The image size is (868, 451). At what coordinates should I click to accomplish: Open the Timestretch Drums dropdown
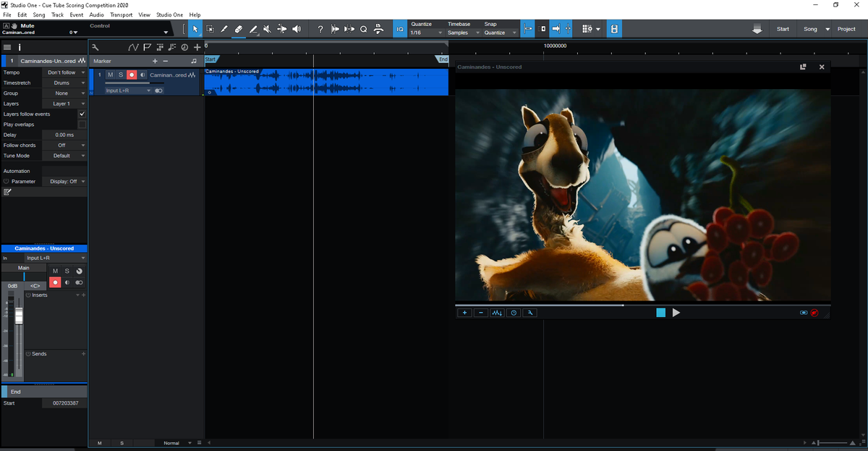(x=64, y=83)
